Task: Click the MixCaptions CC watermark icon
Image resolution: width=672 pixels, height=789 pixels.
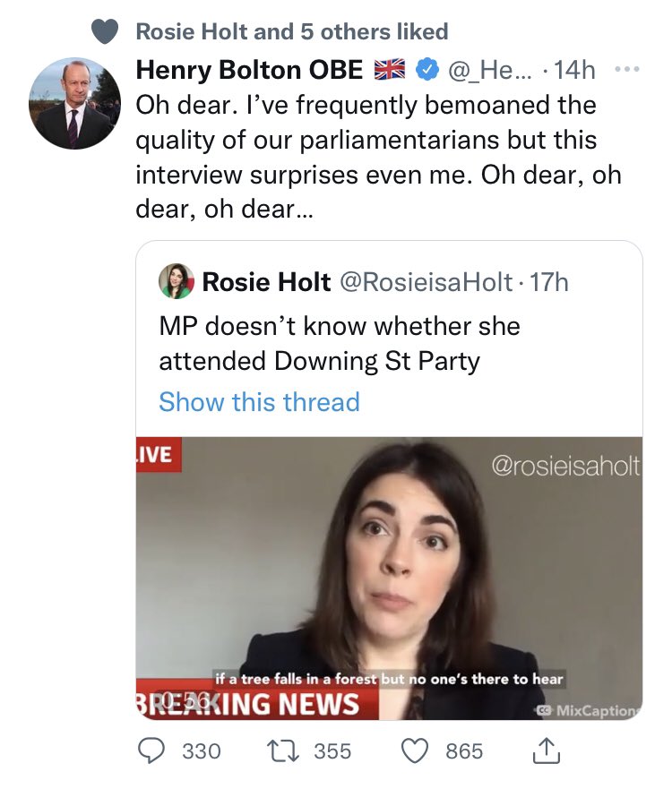Action: pos(542,710)
